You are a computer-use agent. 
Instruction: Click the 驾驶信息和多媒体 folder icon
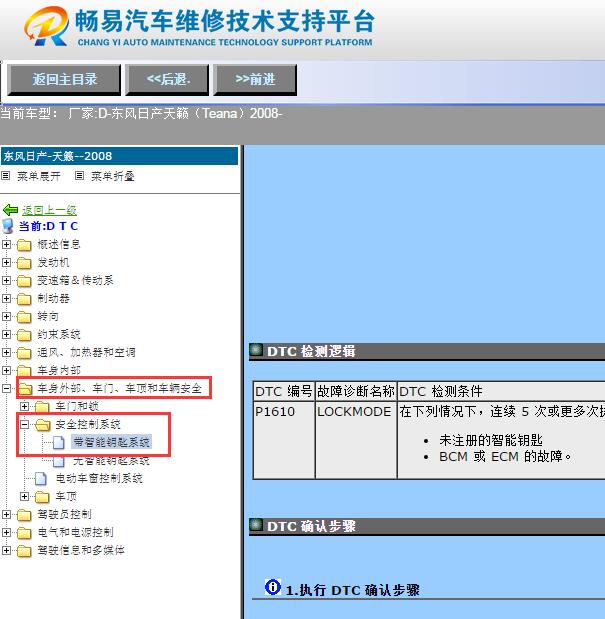24,551
